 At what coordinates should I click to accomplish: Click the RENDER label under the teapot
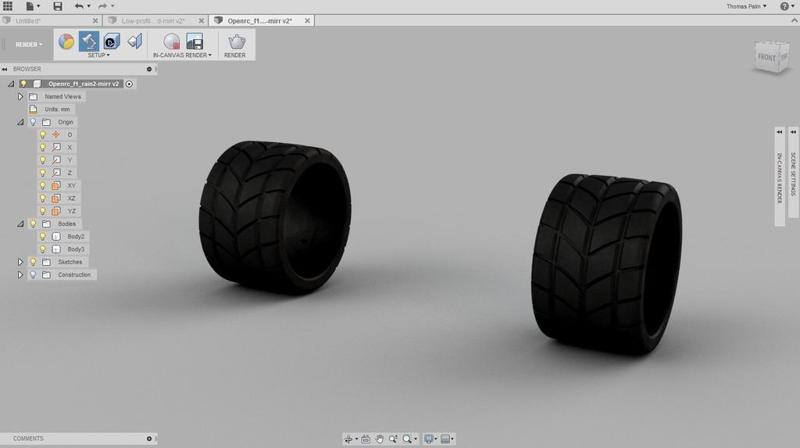click(x=235, y=55)
